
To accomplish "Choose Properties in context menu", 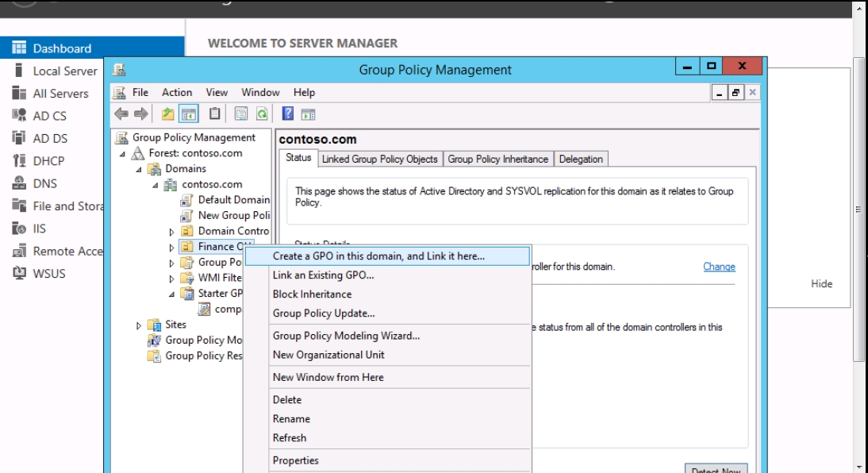I will click(x=387, y=460).
